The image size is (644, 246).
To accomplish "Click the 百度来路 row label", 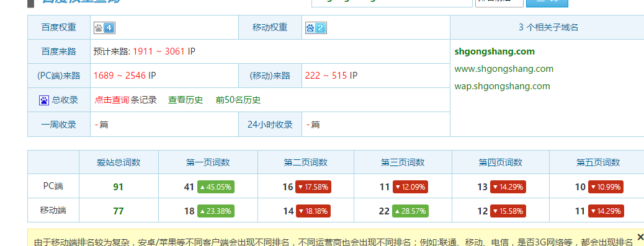I will pos(59,51).
